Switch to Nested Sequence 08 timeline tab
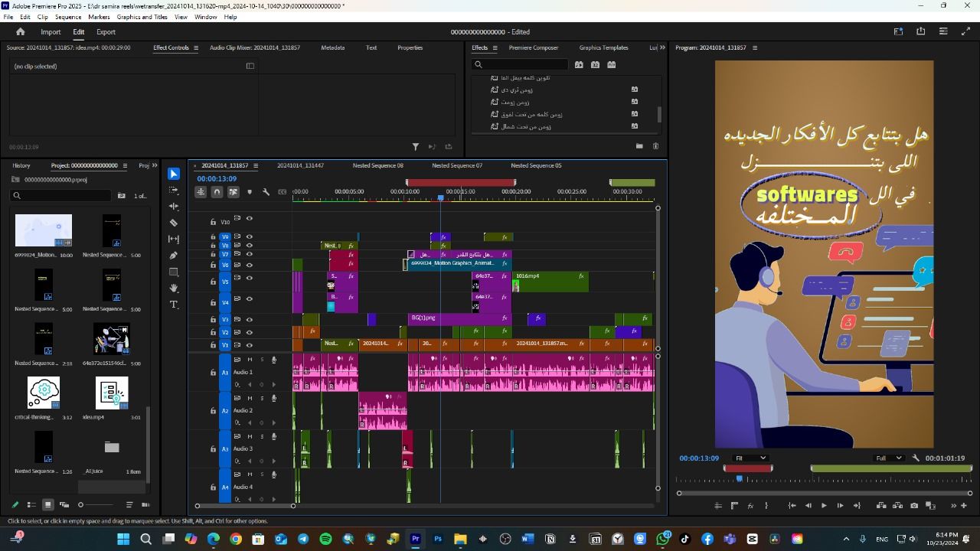Screen dimensions: 980x551 (378, 165)
